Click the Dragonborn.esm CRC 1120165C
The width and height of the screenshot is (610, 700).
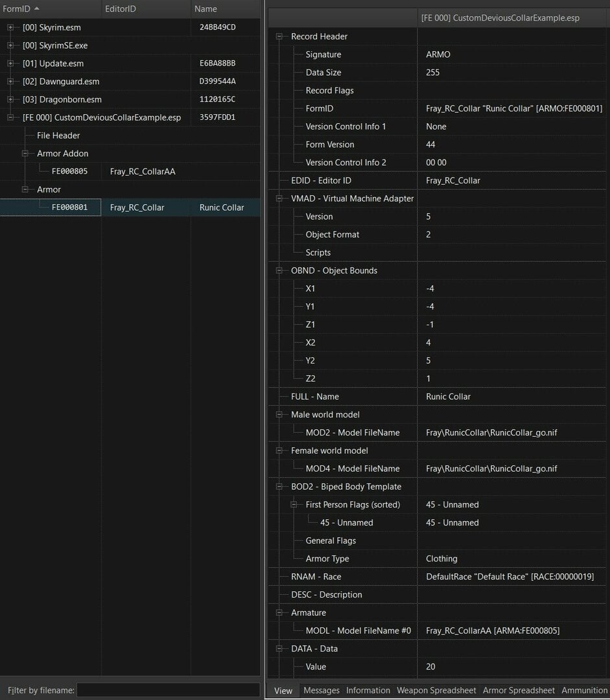[x=217, y=99]
